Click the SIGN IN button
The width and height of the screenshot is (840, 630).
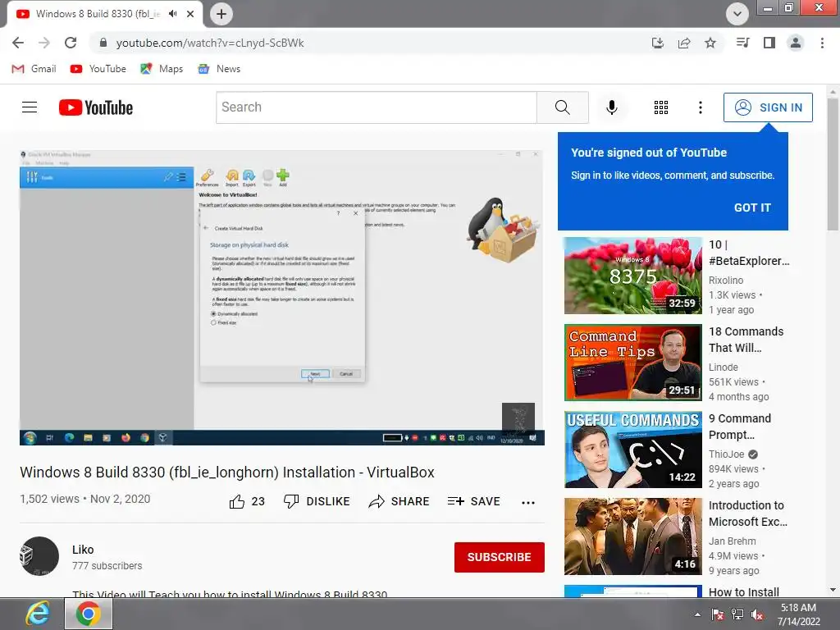[768, 107]
